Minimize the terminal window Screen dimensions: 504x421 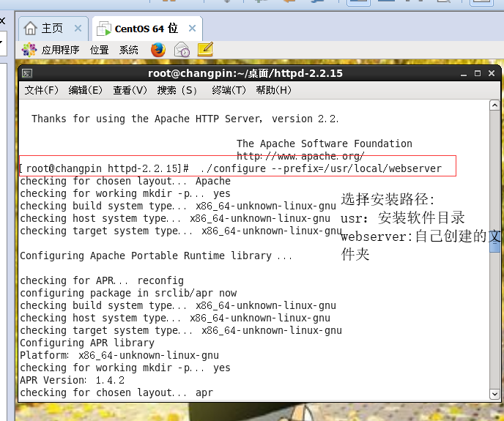tap(464, 74)
